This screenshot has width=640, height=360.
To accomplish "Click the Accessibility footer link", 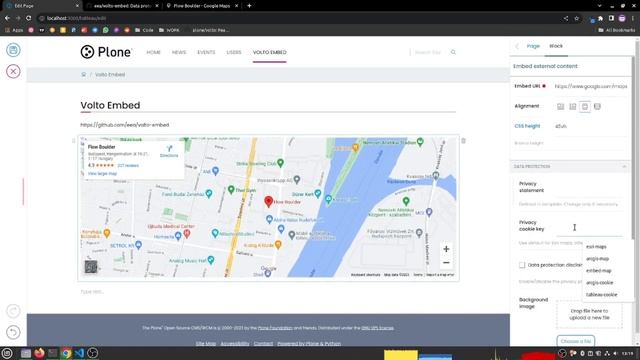I will 235,343.
